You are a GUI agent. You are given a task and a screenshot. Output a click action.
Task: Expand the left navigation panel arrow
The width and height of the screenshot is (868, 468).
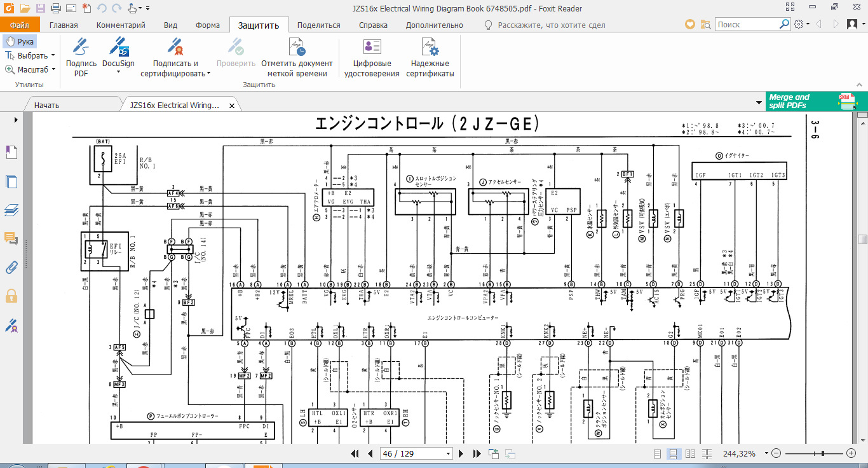17,120
